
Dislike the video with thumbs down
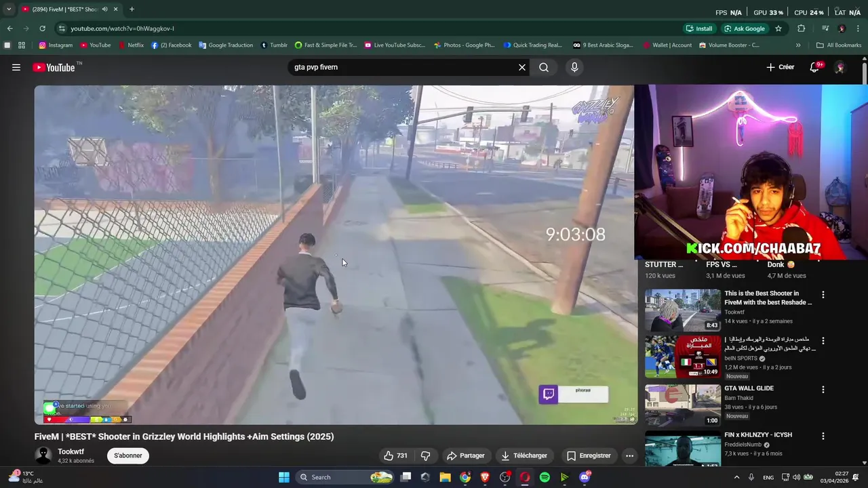click(x=426, y=455)
